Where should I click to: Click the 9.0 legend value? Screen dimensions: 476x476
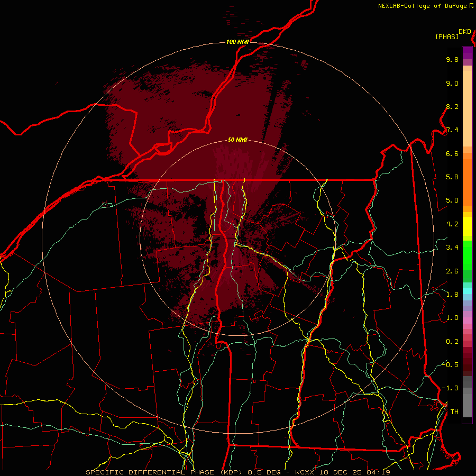pyautogui.click(x=452, y=83)
